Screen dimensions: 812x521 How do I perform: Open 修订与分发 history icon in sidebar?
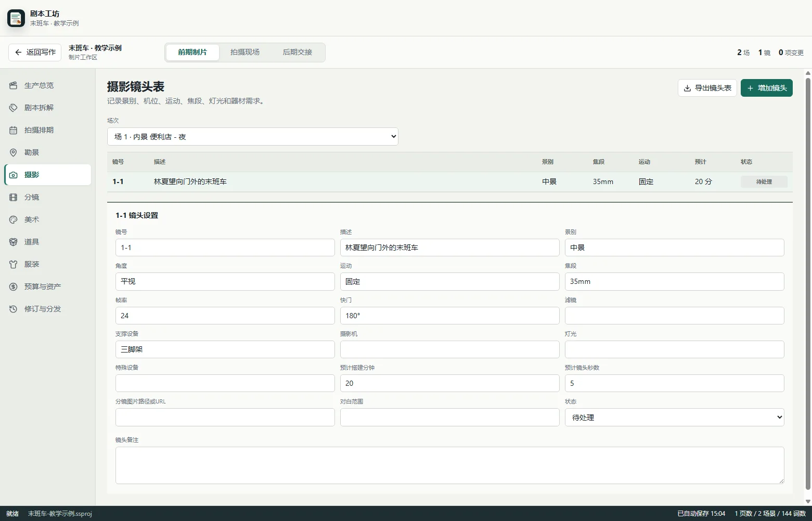14,309
